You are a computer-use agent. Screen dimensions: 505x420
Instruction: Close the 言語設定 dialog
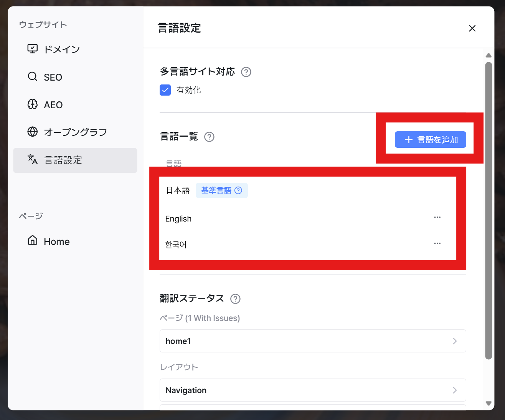(x=472, y=28)
